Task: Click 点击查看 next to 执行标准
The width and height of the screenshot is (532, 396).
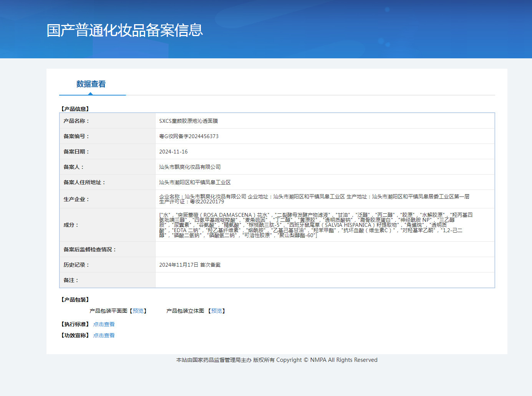Action: [104, 324]
